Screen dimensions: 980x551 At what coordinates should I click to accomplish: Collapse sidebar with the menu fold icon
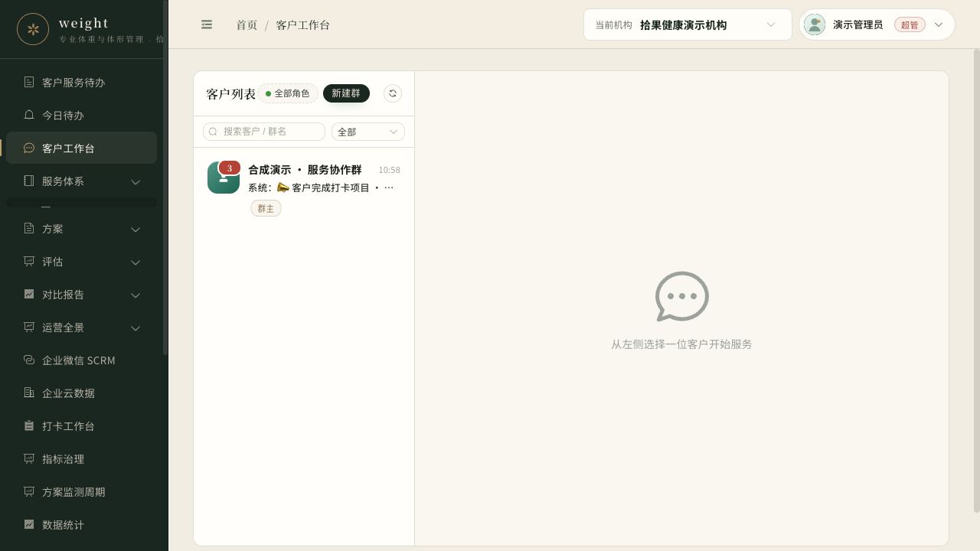click(x=207, y=24)
